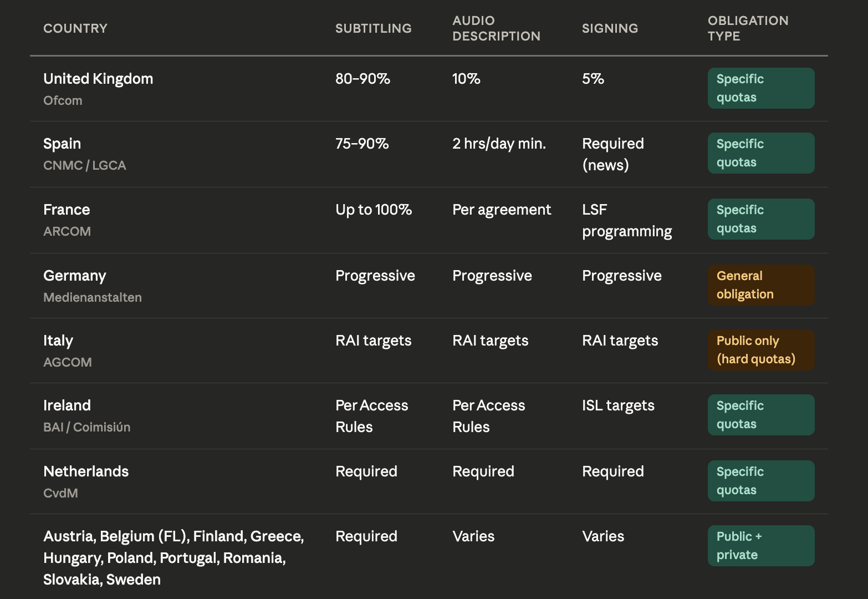Click the United Kingdom Specific quotas badge
The width and height of the screenshot is (868, 599).
(x=760, y=88)
